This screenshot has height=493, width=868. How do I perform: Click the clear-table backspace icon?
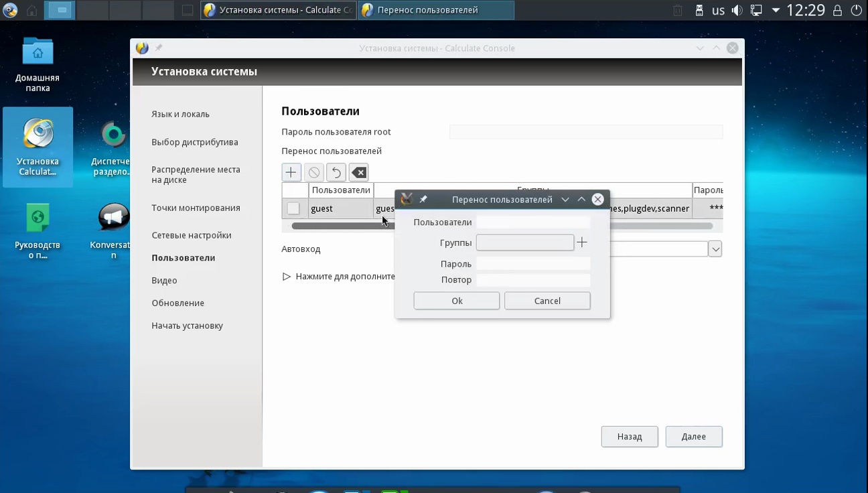tap(359, 172)
